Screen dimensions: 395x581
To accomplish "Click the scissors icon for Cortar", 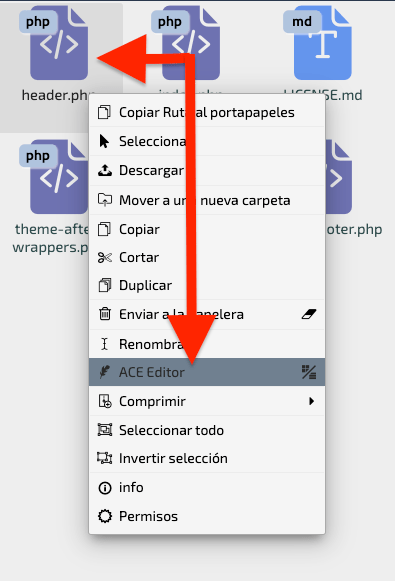I will tap(104, 258).
